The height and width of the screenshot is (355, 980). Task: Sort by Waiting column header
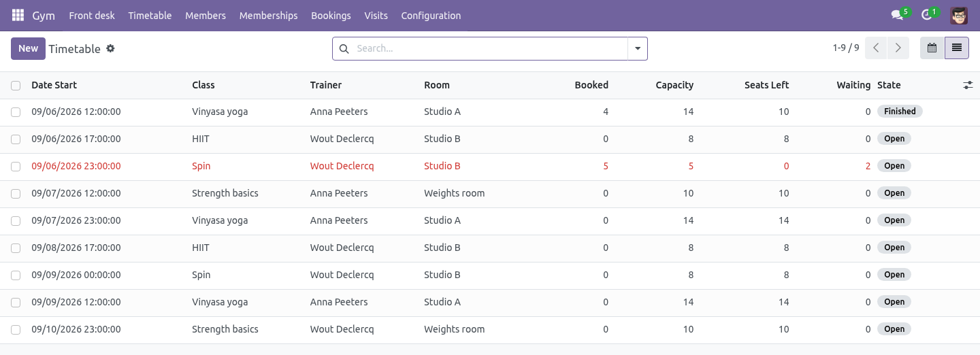(853, 85)
